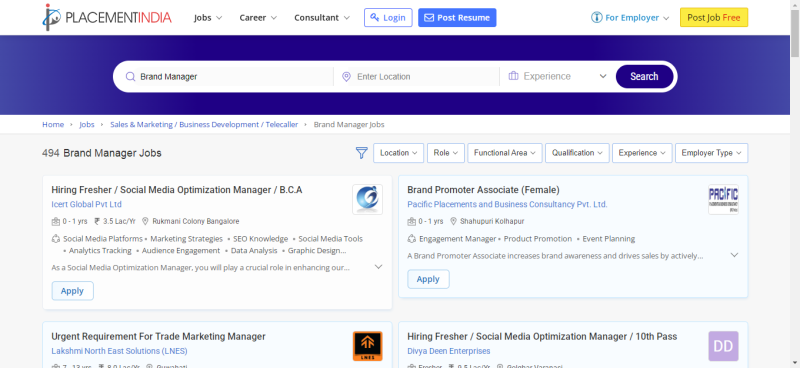Screen dimensions: 800x368
Task: Click 'Audience Engagement' skill tag
Action: (x=181, y=251)
